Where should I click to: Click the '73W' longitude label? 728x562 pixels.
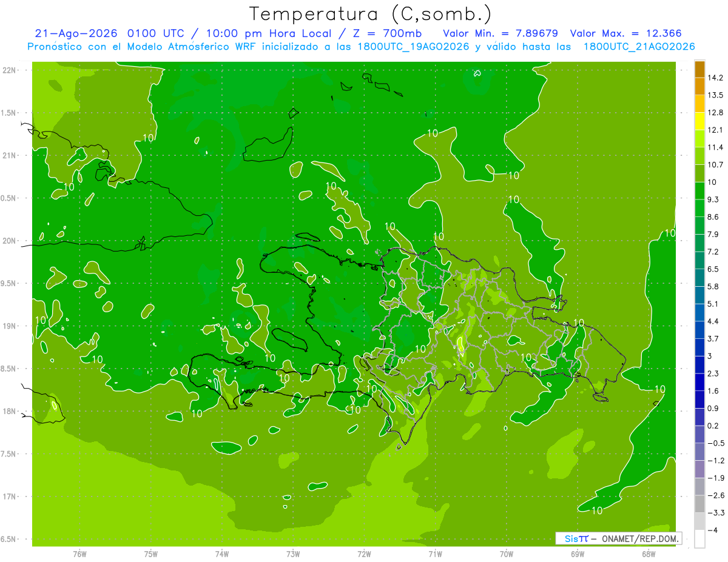[x=293, y=554]
